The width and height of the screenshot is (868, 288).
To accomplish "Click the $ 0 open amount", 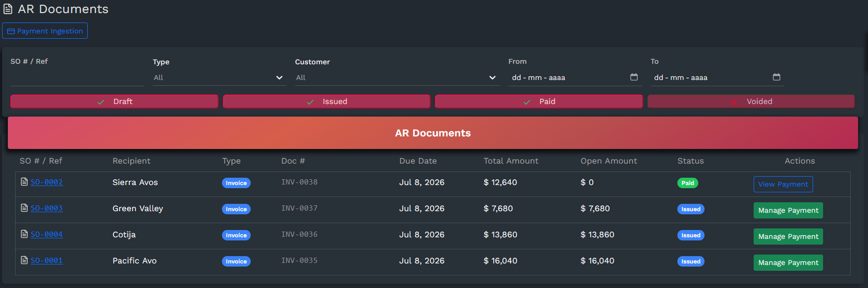I will click(x=587, y=182).
